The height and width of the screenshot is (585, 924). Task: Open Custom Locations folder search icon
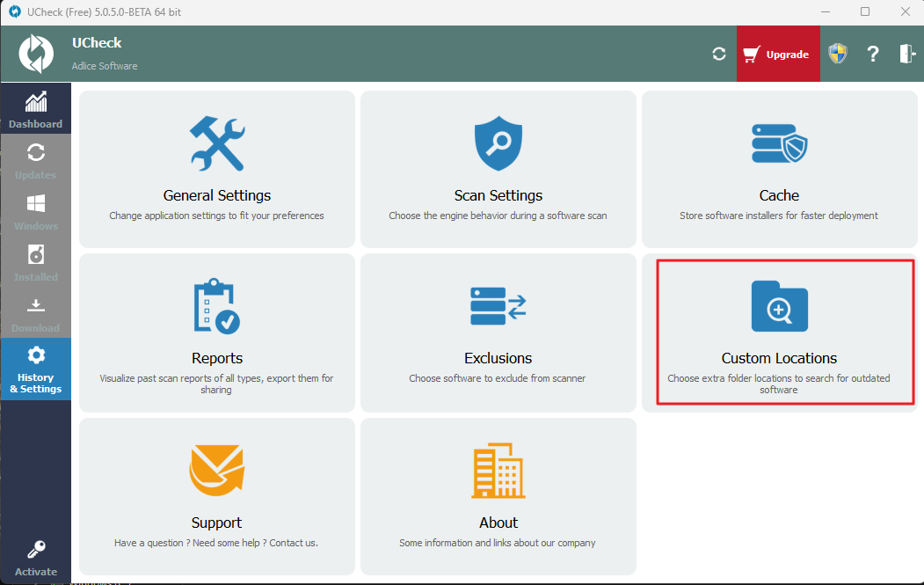[779, 306]
